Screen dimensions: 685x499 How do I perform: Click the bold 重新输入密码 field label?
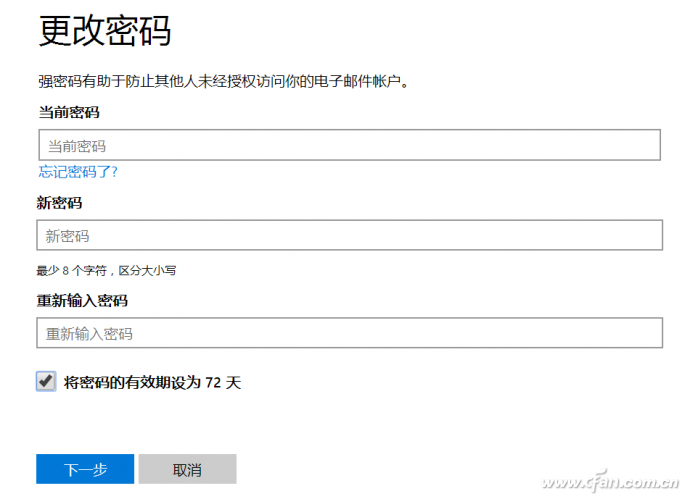click(x=82, y=300)
